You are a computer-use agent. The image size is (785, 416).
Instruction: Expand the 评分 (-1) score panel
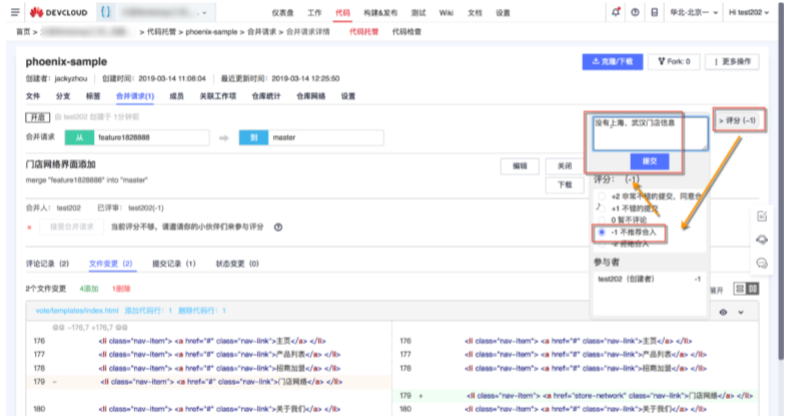737,120
